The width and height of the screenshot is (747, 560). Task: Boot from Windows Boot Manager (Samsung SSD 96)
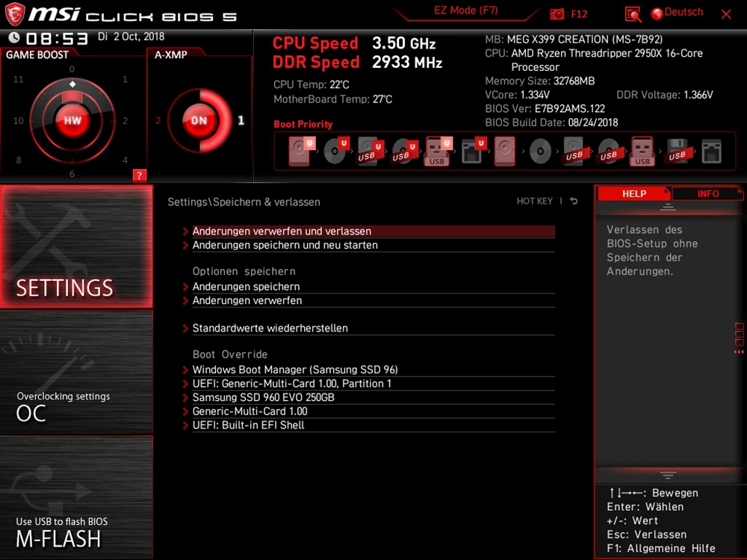point(373,369)
